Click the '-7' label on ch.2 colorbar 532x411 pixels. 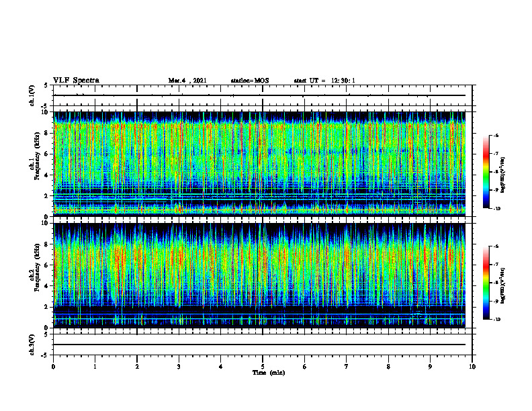496,265
